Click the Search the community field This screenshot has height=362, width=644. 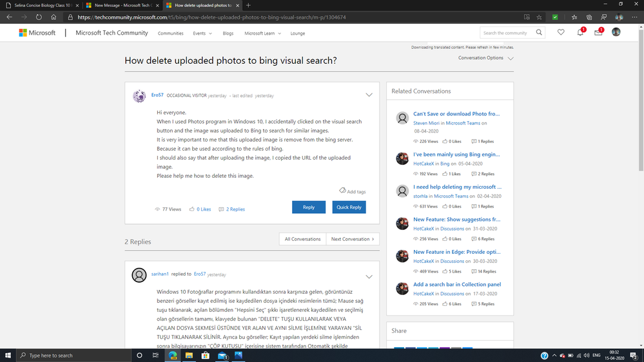click(507, 33)
